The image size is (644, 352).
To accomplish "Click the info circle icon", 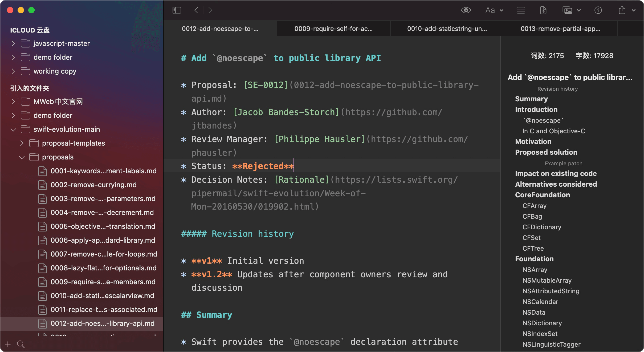I will (x=598, y=10).
